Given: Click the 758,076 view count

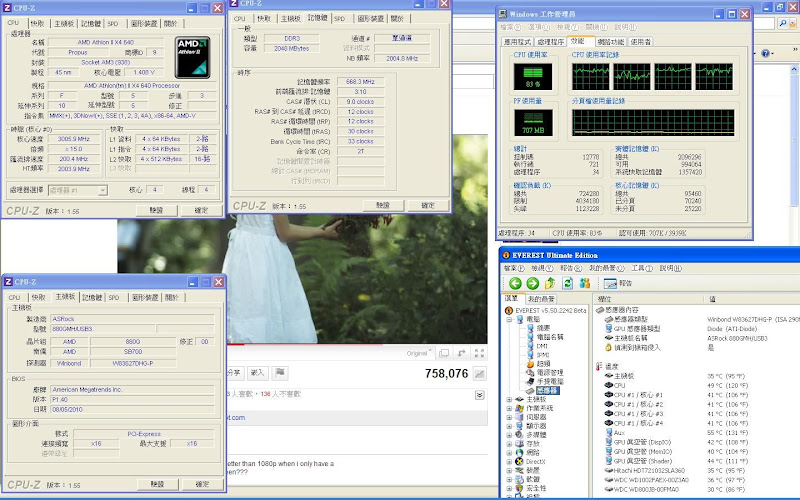Looking at the screenshot, I should (446, 374).
